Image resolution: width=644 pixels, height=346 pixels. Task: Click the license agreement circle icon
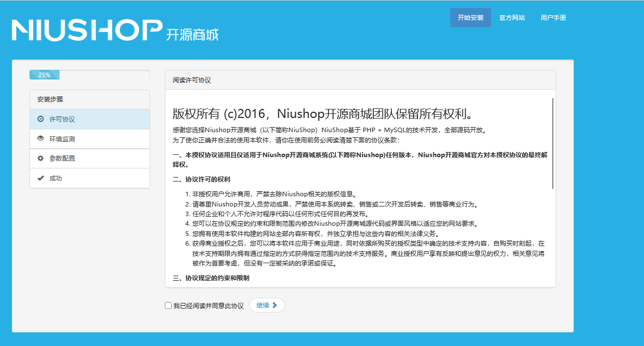(x=41, y=119)
